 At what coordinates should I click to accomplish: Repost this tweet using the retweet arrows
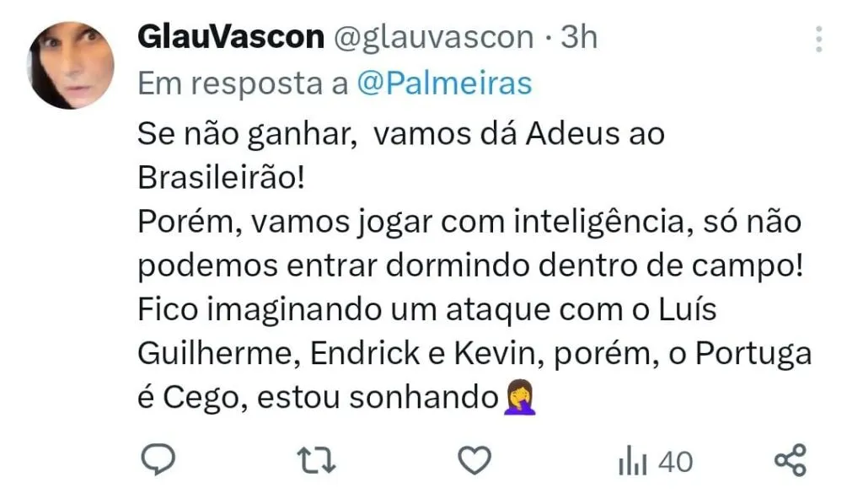(x=316, y=460)
